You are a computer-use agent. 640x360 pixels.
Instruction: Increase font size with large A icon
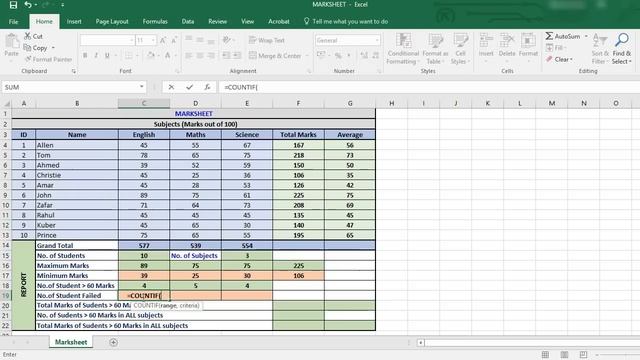tap(163, 40)
